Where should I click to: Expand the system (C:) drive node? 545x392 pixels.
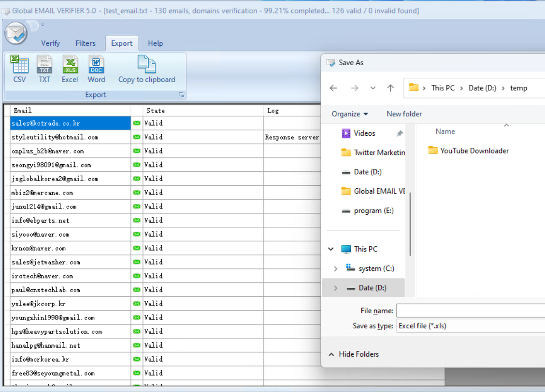click(336, 268)
